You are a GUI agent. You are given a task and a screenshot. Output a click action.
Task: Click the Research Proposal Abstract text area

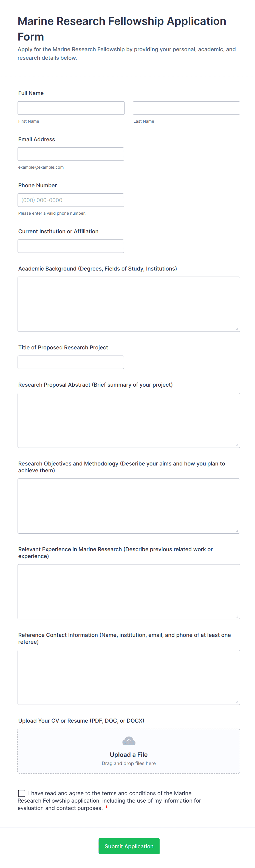(129, 420)
